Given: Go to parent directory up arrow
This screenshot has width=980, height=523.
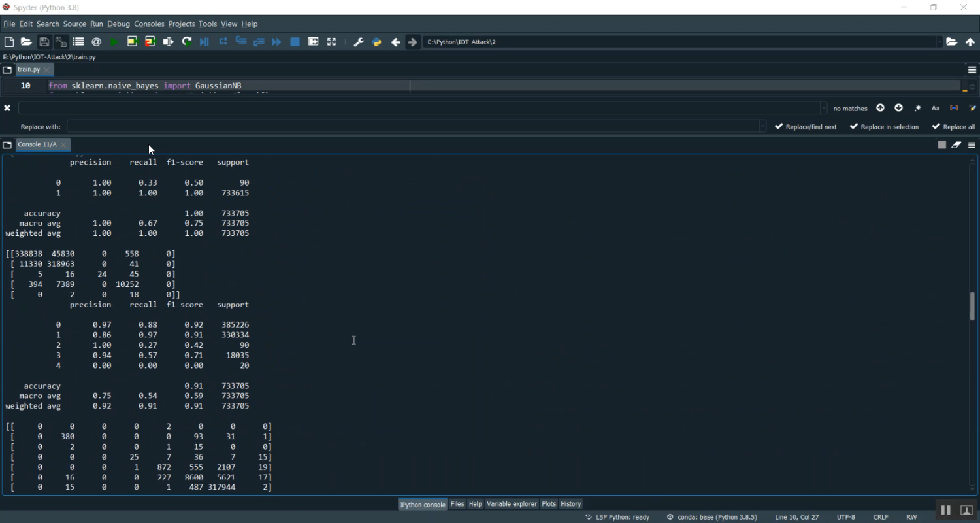Looking at the screenshot, I should pyautogui.click(x=970, y=42).
